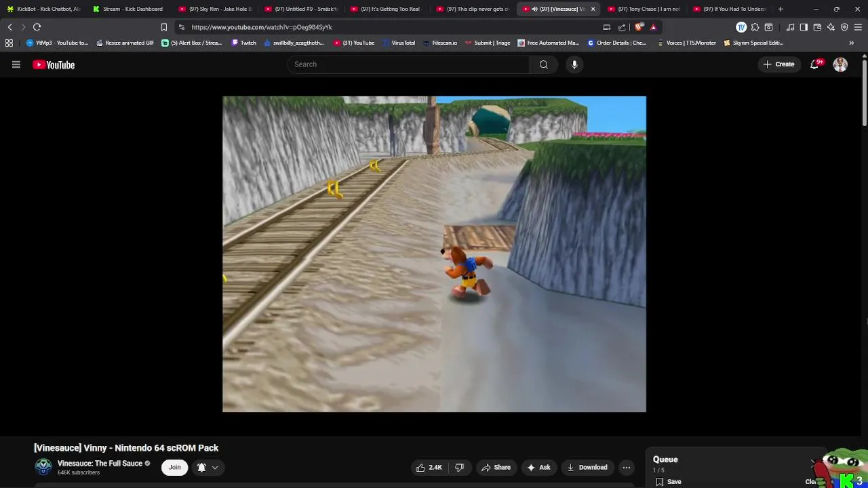Toggle the browser sidebar panel

(804, 27)
